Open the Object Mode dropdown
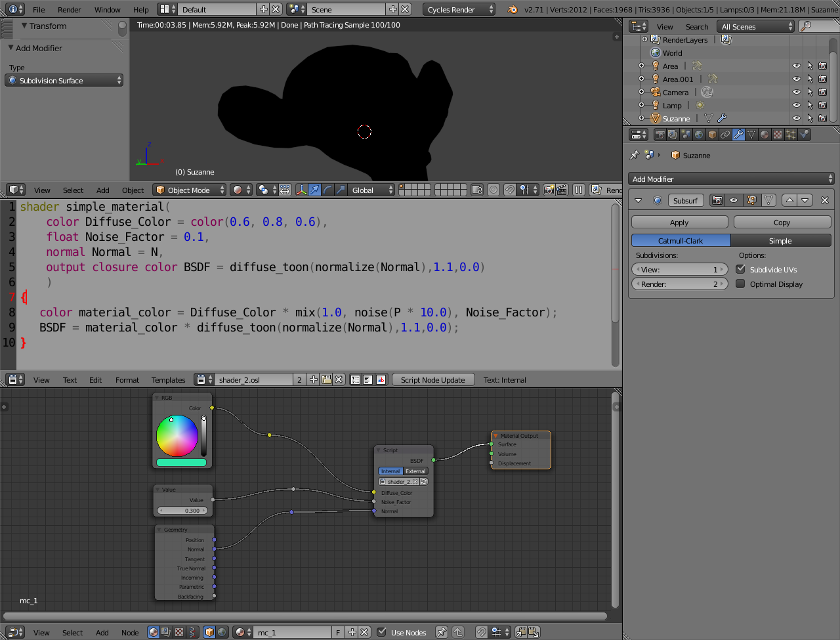Viewport: 840px width, 640px height. tap(189, 190)
